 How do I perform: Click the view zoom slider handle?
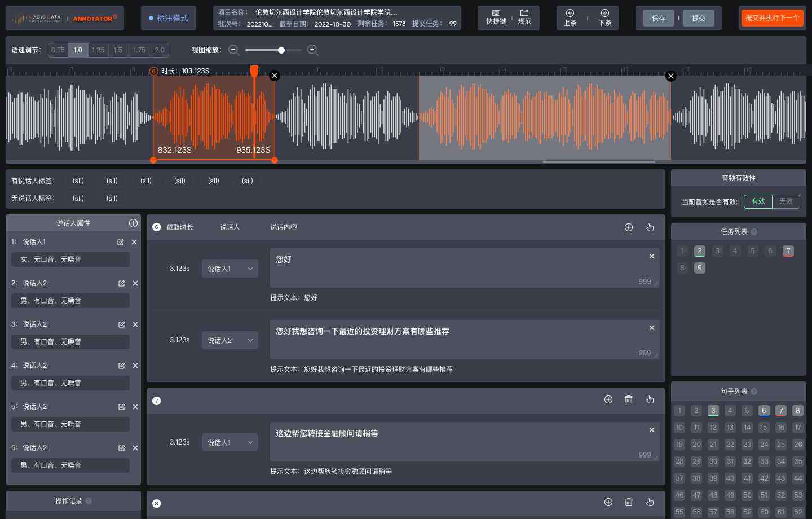281,50
